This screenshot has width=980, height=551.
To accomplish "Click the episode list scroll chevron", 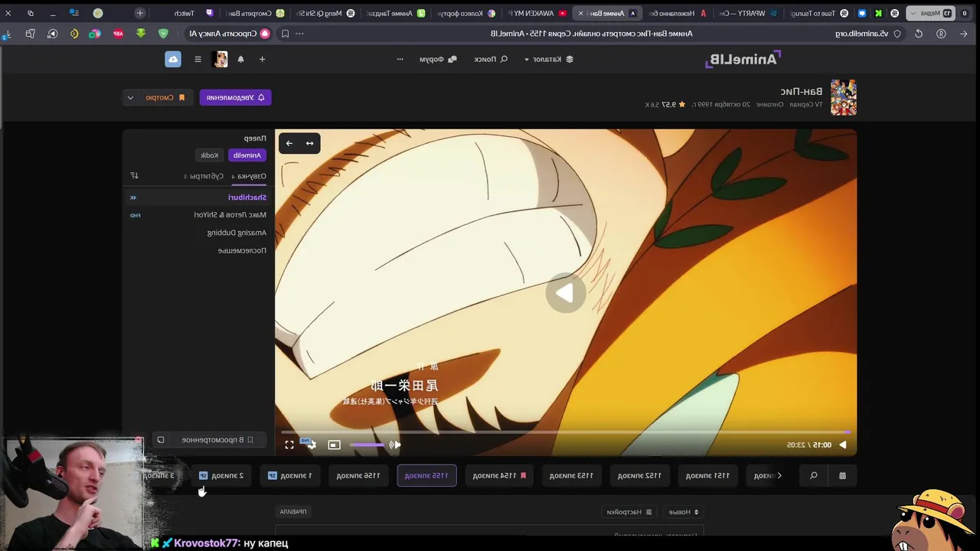I will click(x=779, y=475).
